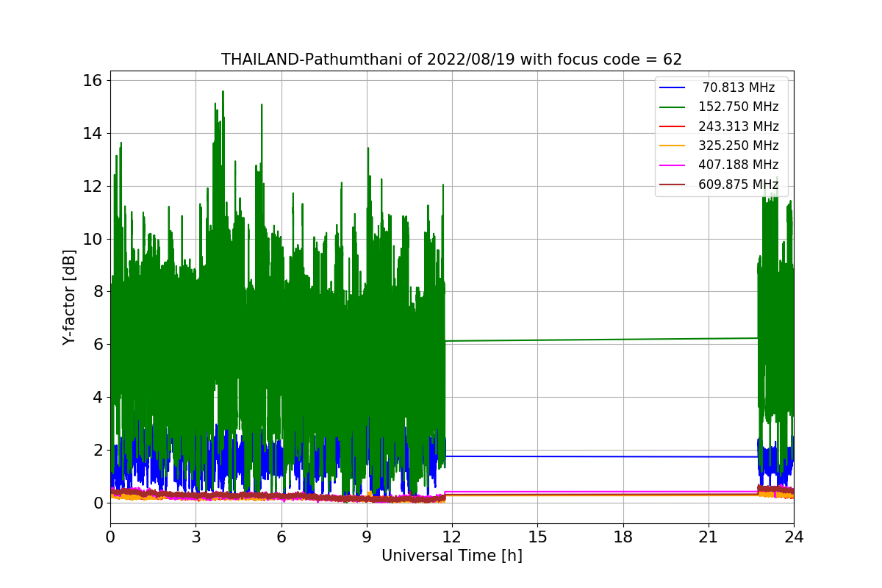Click x-axis tick label '18'
This screenshot has height=588, width=882.
tap(623, 537)
